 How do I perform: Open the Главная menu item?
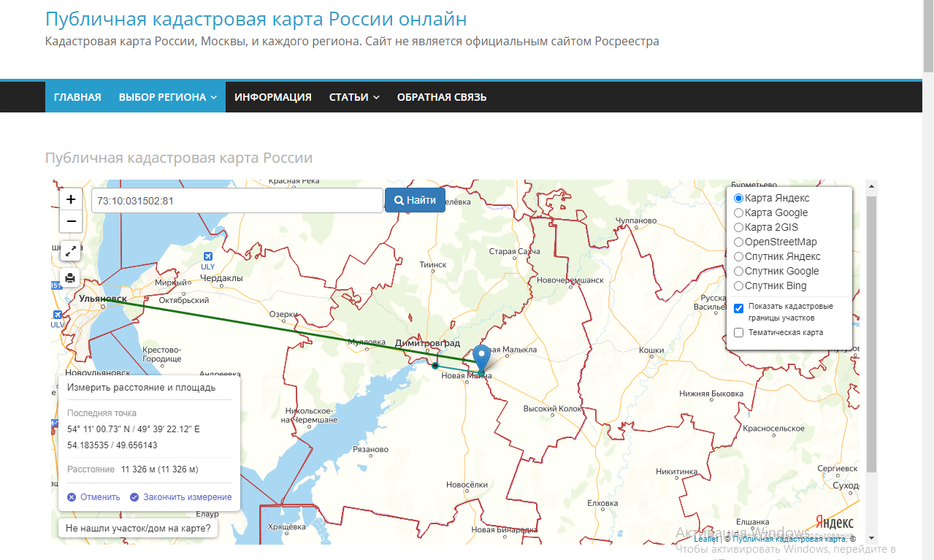click(77, 97)
